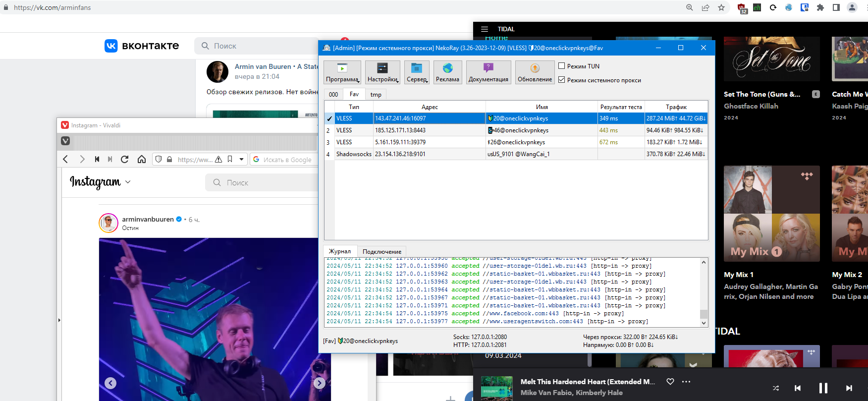Click the Реклама globe toolbar button
868x401 pixels.
[x=448, y=72]
